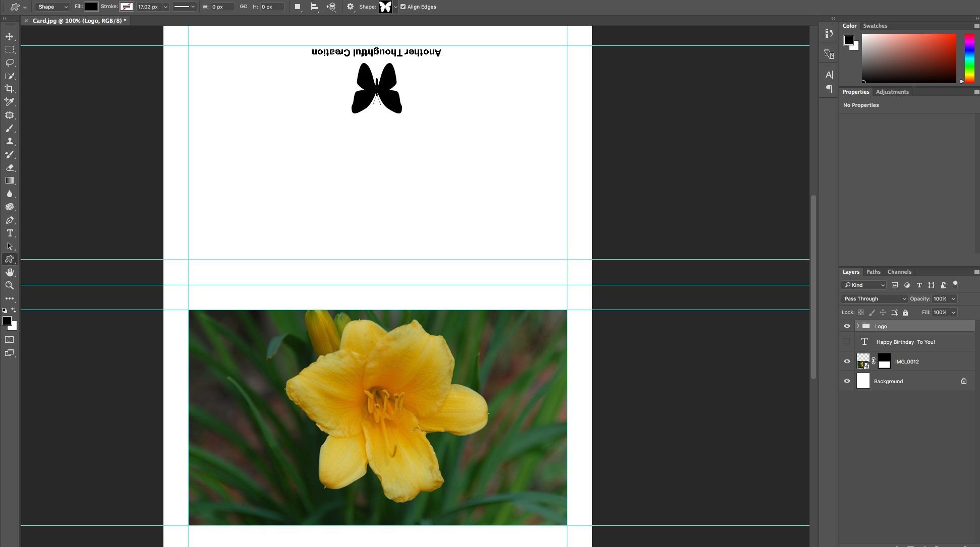Reset default foreground and background colors
Viewport: 980px width, 547px height.
coord(5,311)
